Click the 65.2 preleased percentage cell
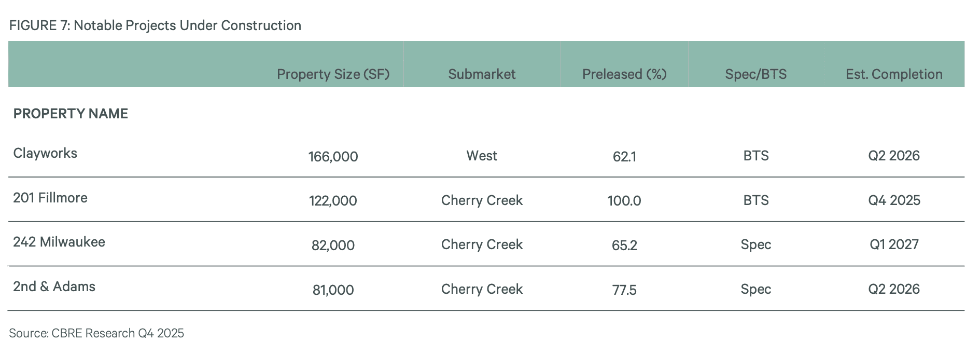The image size is (980, 354). tap(624, 245)
